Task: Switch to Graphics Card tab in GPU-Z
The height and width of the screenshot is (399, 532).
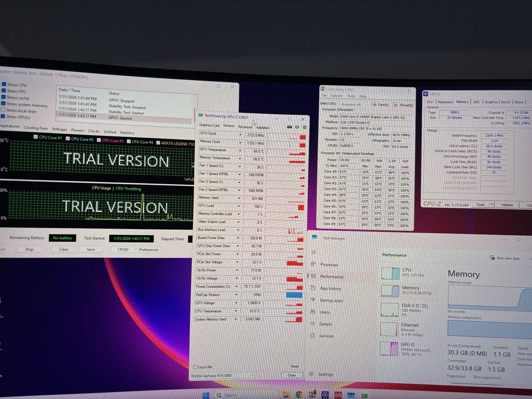Action: [209, 125]
